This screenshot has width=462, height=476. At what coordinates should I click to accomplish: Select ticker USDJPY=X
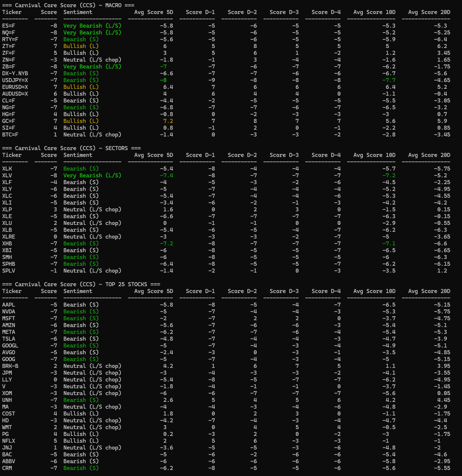point(15,80)
